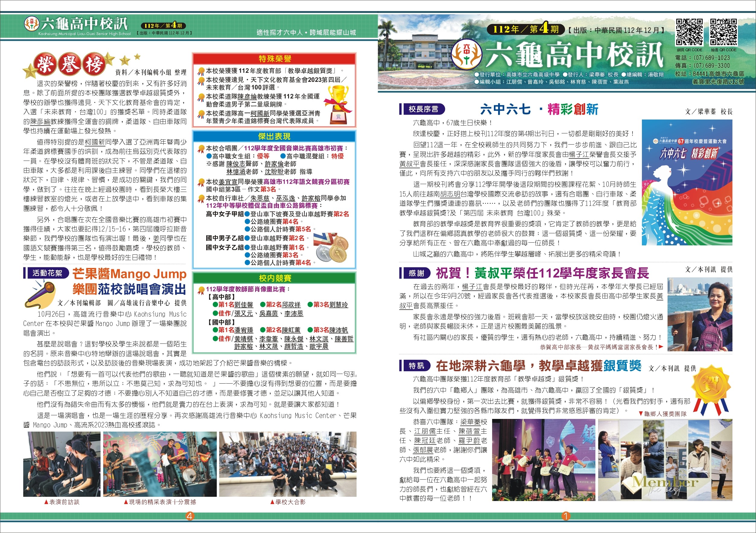The width and height of the screenshot is (756, 533).
Task: Click the school group photo 學校大合影
Action: 288,464
